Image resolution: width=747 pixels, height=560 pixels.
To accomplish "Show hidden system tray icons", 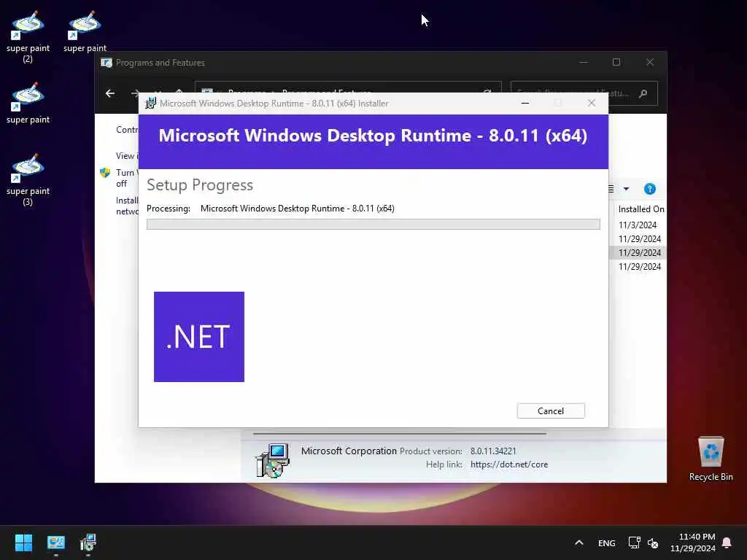I will tap(578, 542).
